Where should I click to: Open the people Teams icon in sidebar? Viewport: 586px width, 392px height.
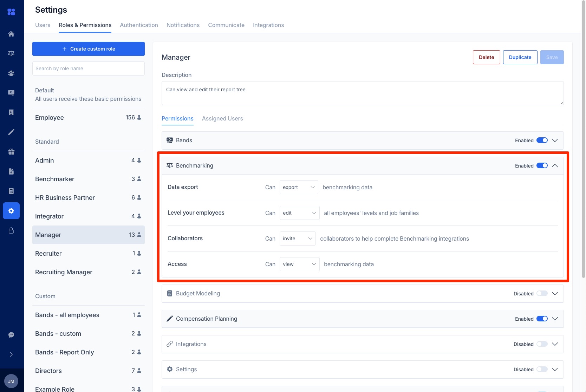(11, 73)
